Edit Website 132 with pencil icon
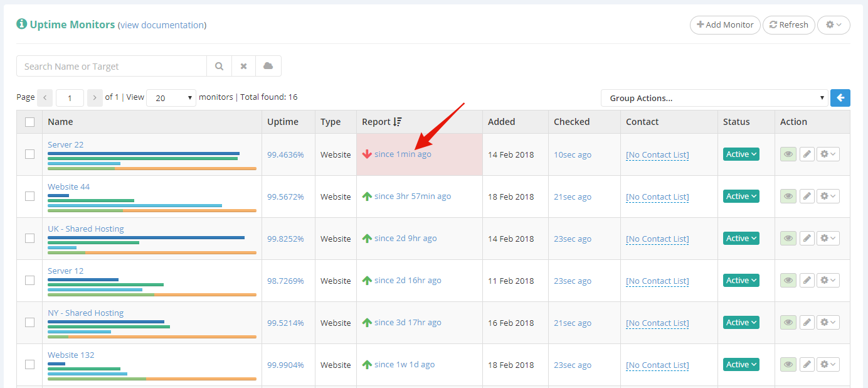The height and width of the screenshot is (388, 868). pyautogui.click(x=807, y=365)
